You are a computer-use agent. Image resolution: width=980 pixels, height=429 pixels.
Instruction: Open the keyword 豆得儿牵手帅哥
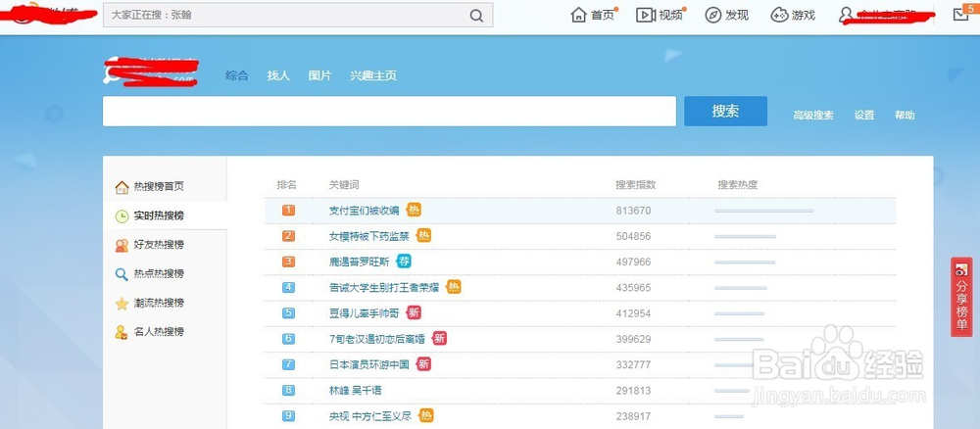pyautogui.click(x=364, y=313)
